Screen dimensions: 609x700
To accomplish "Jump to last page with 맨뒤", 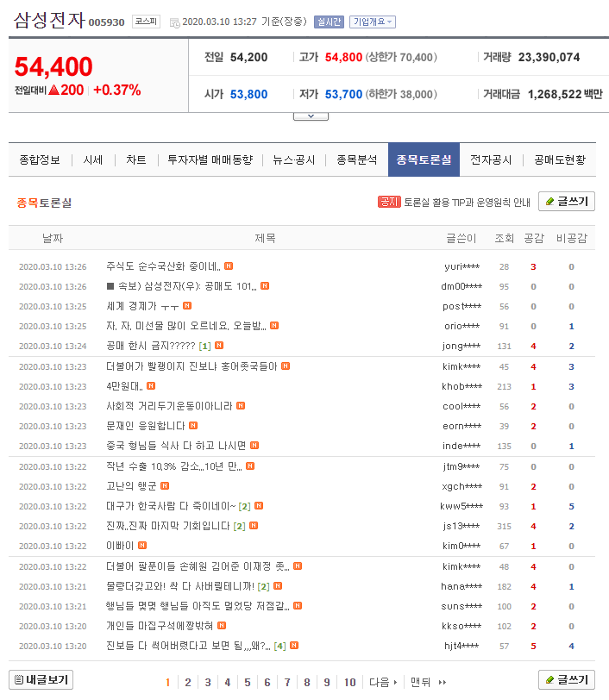I will [428, 683].
